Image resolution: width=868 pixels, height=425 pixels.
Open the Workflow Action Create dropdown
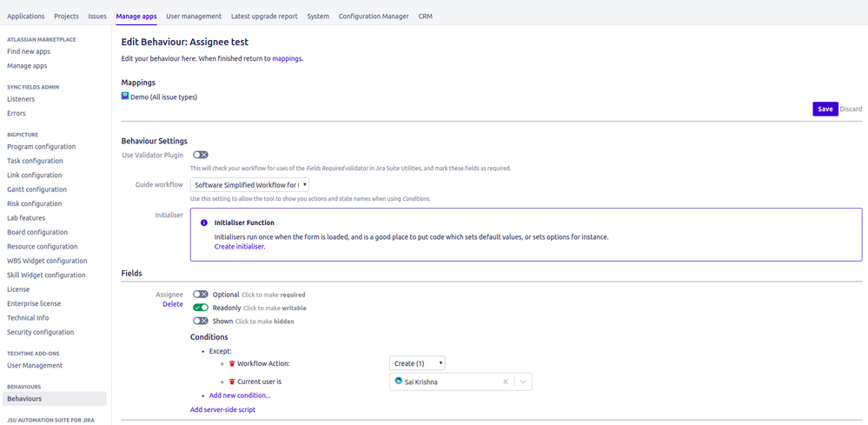tap(417, 363)
